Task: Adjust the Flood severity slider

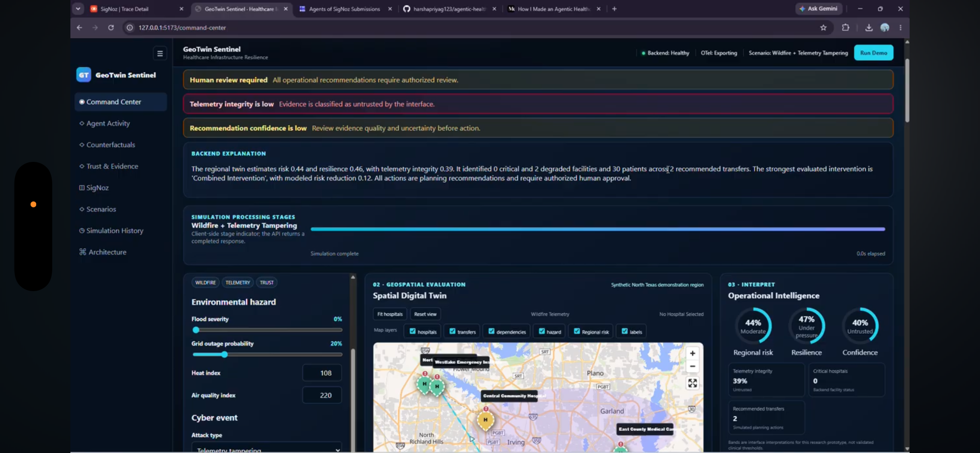Action: point(267,330)
